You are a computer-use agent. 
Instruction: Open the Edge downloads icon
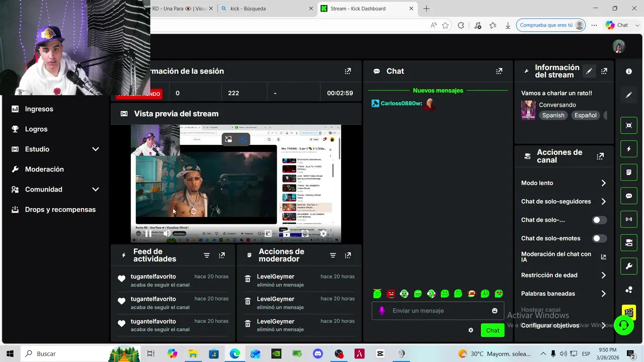click(x=508, y=25)
